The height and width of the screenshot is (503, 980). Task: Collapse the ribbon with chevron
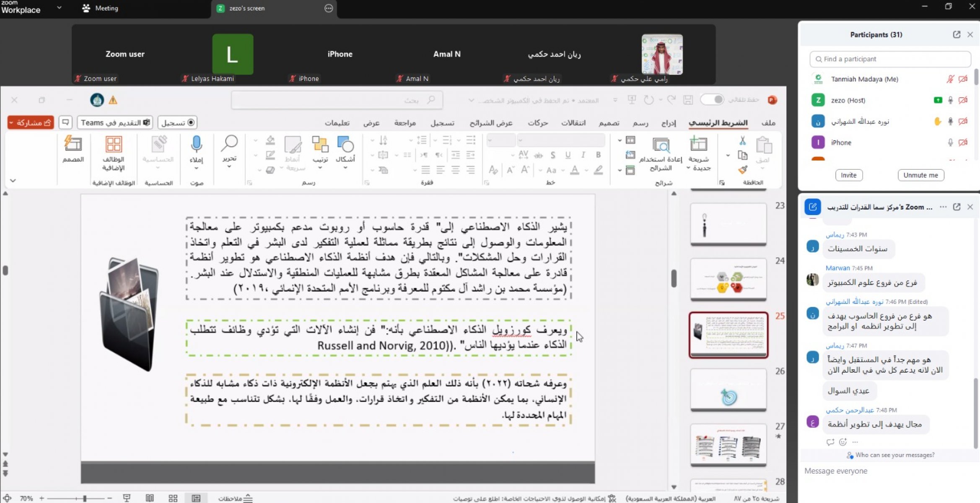[13, 181]
